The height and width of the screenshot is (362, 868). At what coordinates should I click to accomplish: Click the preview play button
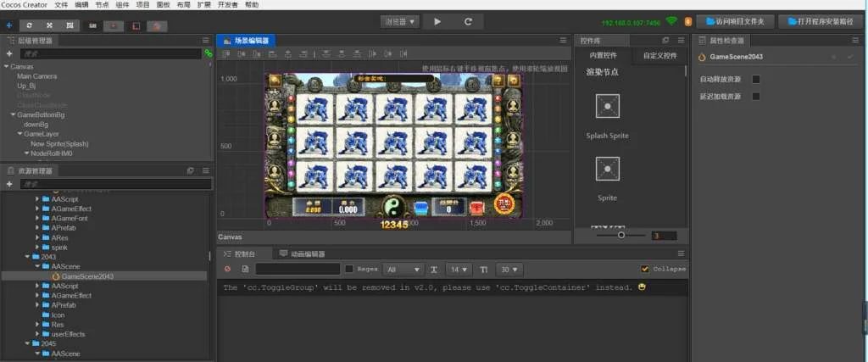[x=437, y=21]
